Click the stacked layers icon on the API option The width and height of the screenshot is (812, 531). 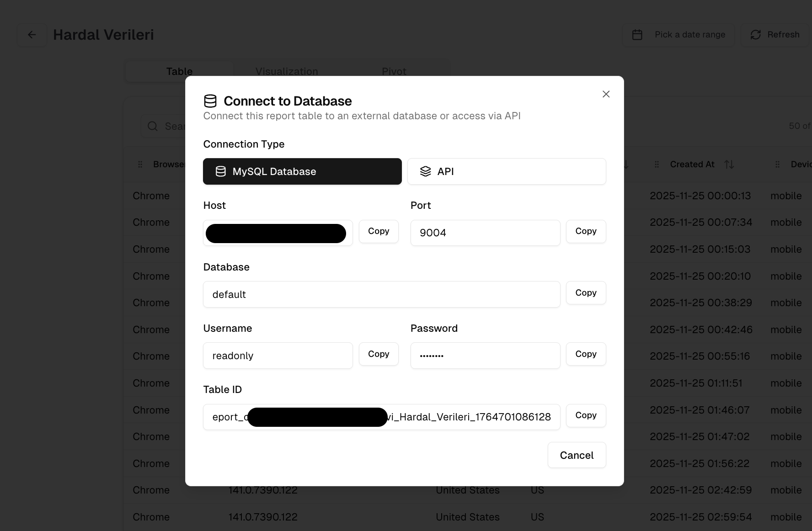[x=425, y=171]
